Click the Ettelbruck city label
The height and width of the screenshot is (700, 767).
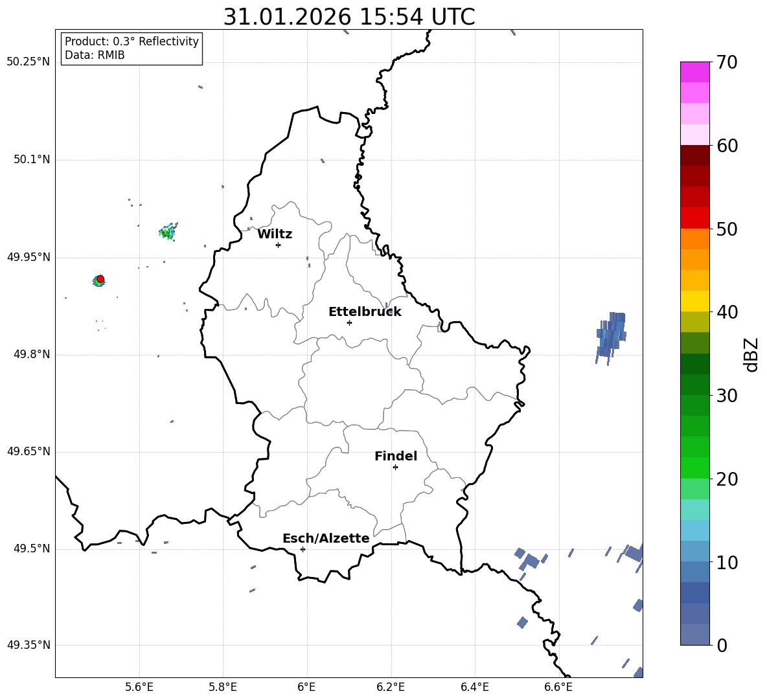(x=365, y=312)
